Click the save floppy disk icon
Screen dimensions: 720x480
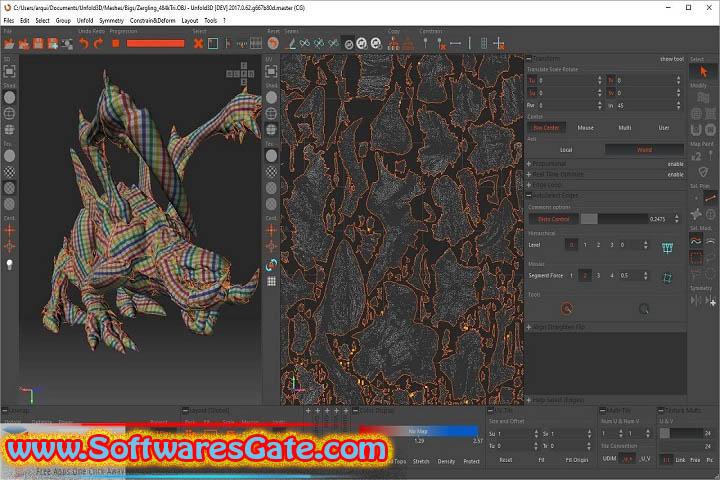[x=38, y=44]
